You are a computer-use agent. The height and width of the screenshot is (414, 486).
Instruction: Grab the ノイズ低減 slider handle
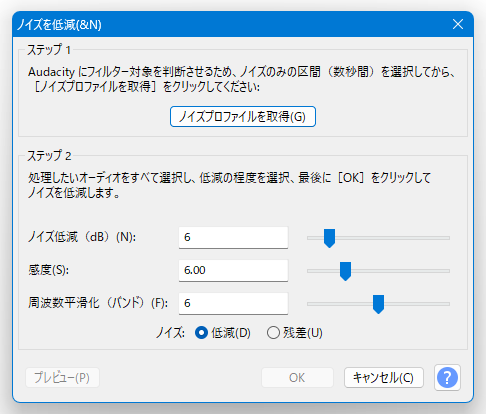click(329, 238)
